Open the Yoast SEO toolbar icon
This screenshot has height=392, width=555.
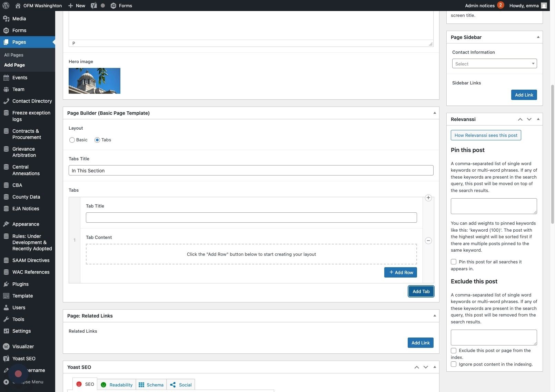[x=93, y=6]
